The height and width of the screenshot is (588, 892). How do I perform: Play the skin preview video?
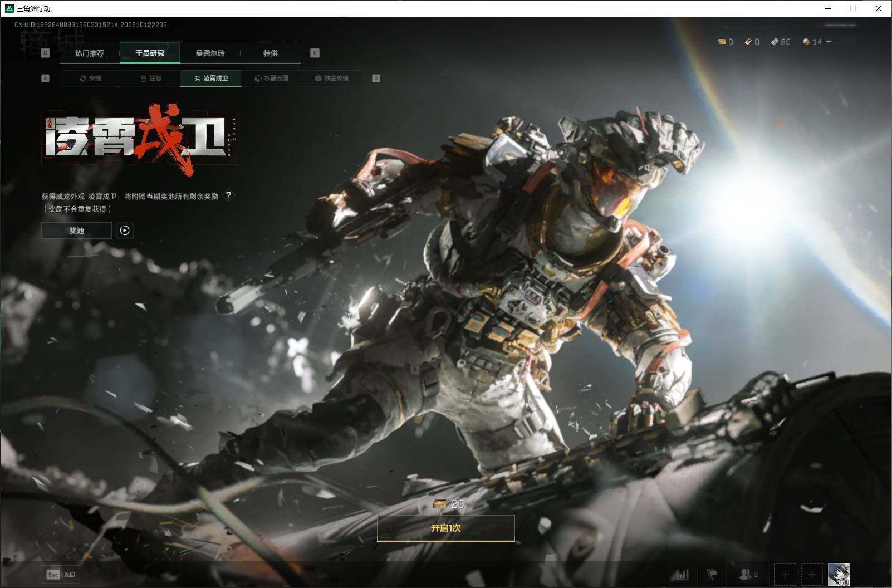point(125,231)
